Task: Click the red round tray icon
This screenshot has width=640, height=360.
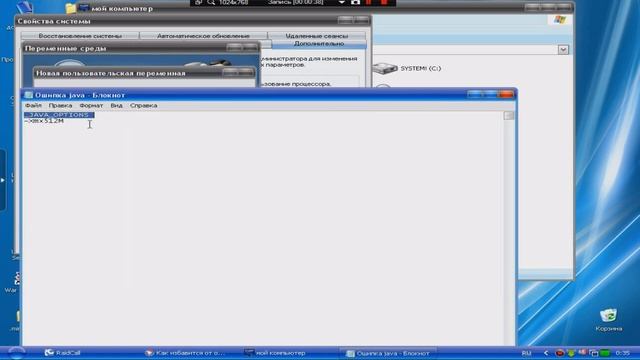Action: pos(560,353)
